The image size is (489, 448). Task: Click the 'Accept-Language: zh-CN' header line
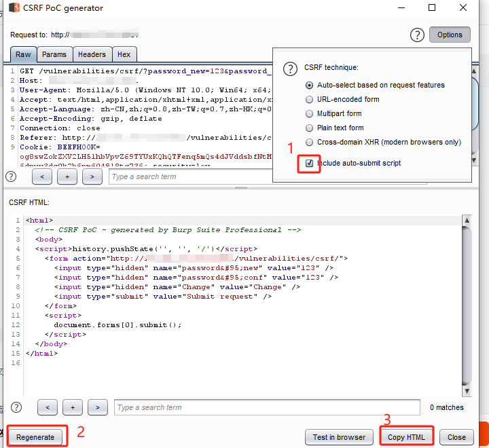tap(145, 109)
